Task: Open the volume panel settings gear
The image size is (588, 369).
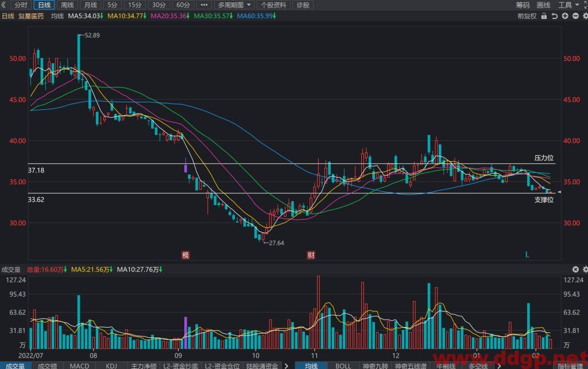Action: tap(585, 269)
